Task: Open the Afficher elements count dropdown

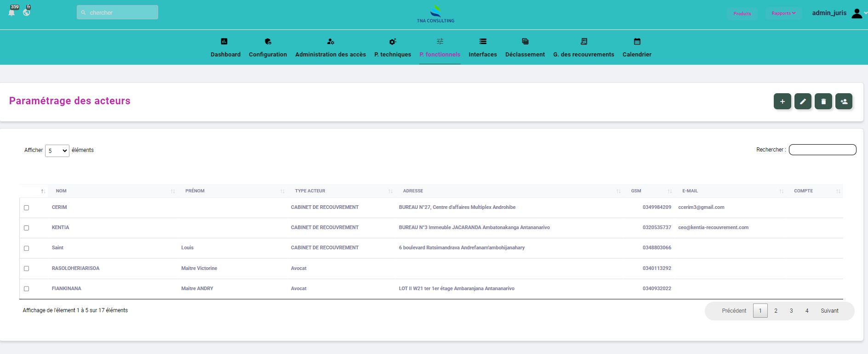Action: click(x=57, y=151)
